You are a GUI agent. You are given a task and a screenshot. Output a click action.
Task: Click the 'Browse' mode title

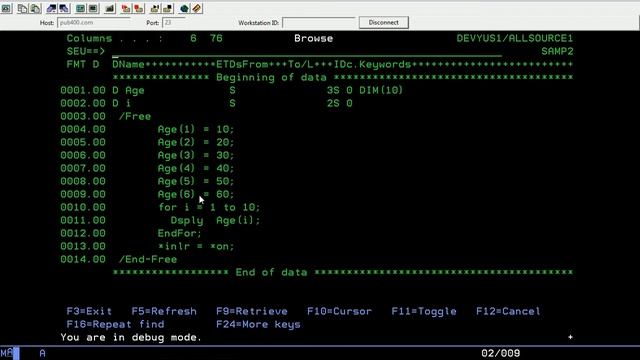(x=313, y=39)
